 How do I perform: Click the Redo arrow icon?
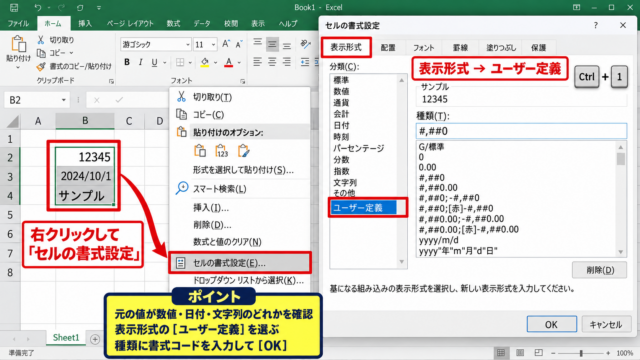[x=61, y=7]
